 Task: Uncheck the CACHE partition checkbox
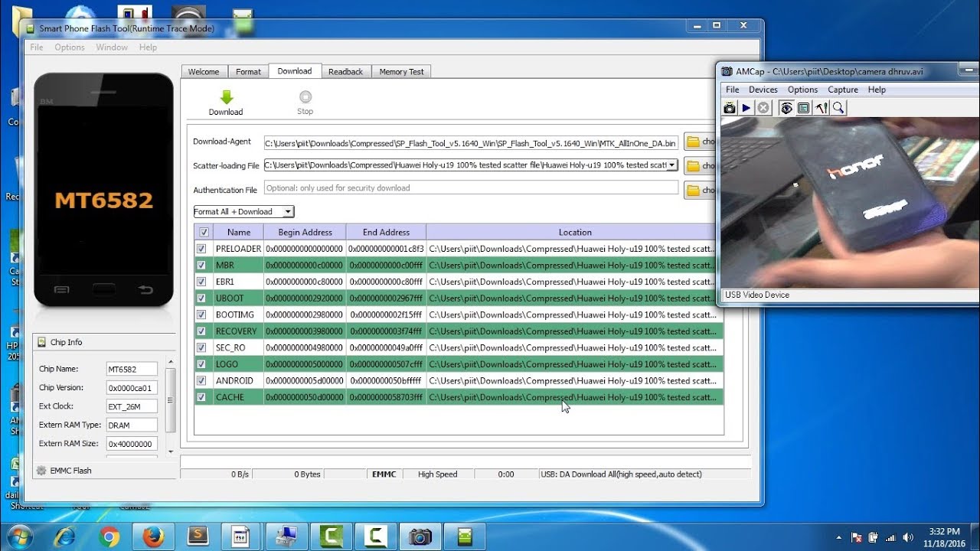[x=201, y=397]
